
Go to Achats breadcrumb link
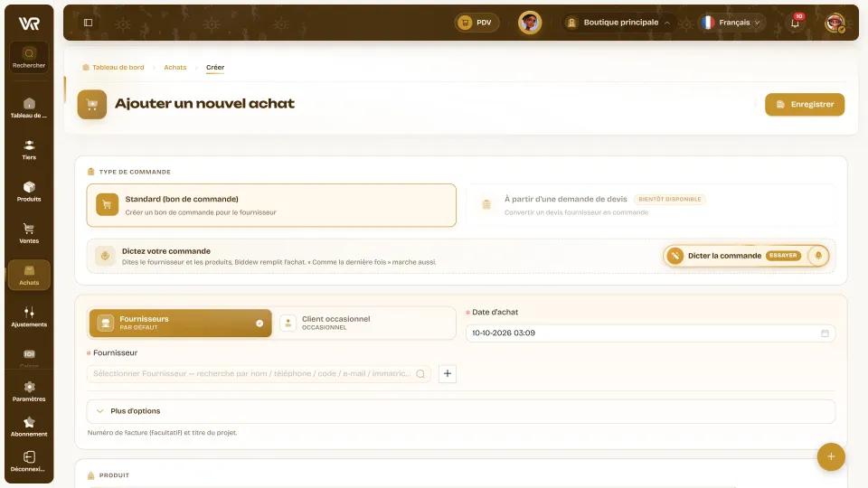coord(175,68)
